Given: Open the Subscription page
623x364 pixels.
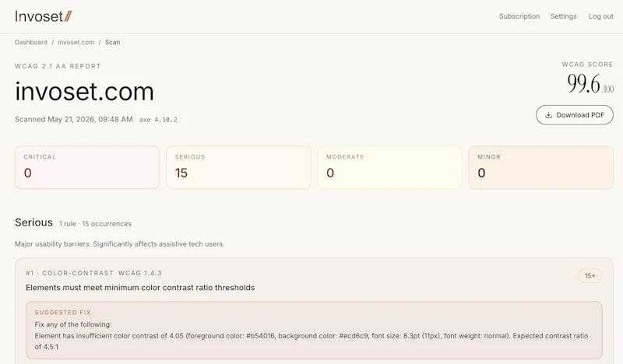Looking at the screenshot, I should coord(519,16).
